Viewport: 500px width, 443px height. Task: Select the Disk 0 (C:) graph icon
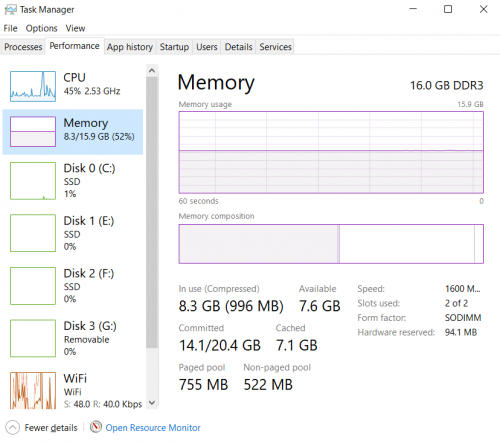click(x=33, y=181)
